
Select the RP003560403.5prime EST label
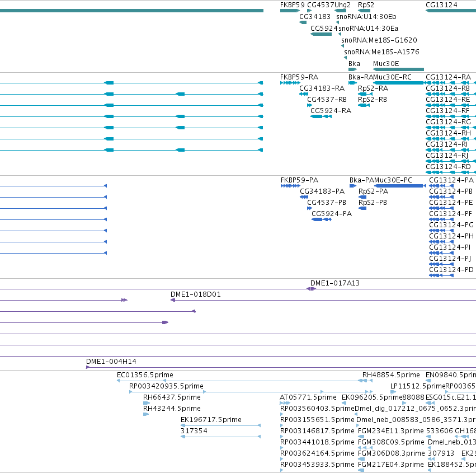coord(317,409)
